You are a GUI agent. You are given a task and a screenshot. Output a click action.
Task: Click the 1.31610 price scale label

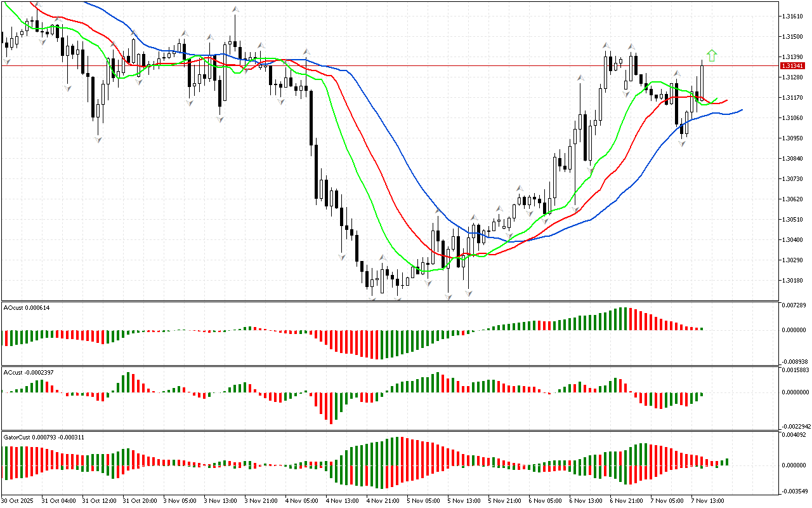[x=793, y=16]
